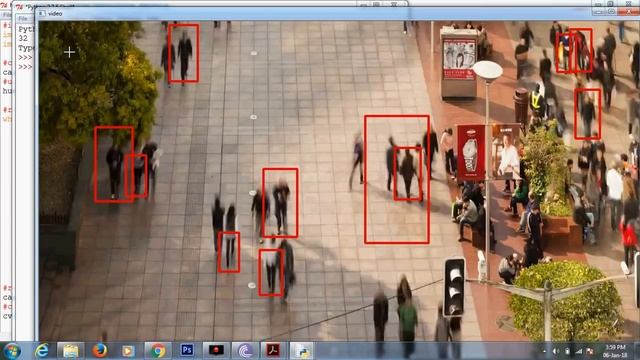
Task: Open the purple spiral app in taskbar
Action: pyautogui.click(x=245, y=351)
